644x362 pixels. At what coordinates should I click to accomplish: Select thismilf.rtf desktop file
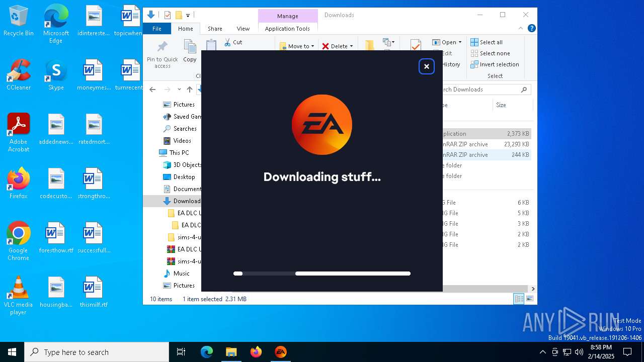(x=94, y=292)
